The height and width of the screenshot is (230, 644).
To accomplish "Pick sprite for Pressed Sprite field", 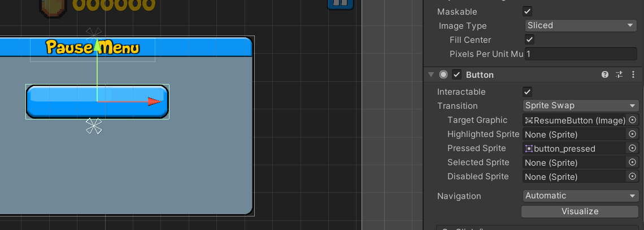I will coord(633,148).
